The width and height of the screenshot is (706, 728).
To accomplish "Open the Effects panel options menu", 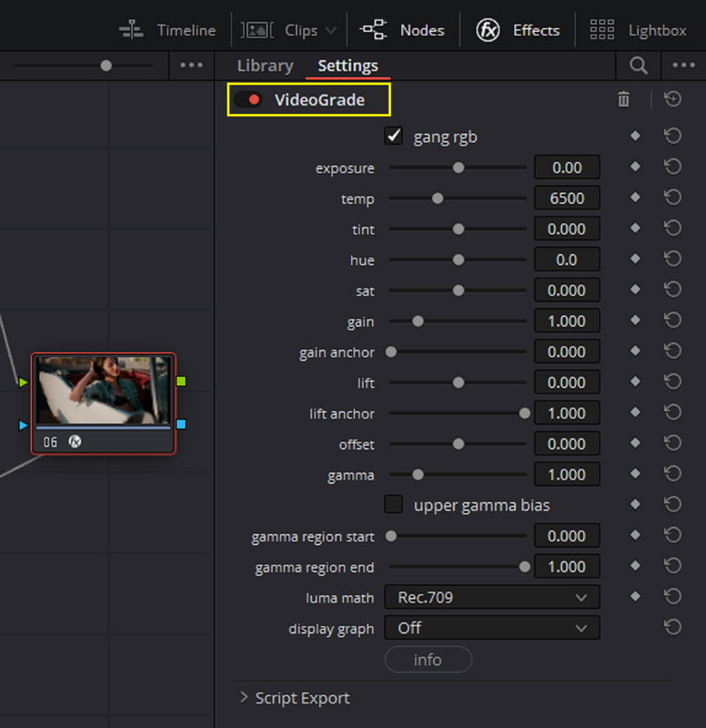I will (x=684, y=66).
